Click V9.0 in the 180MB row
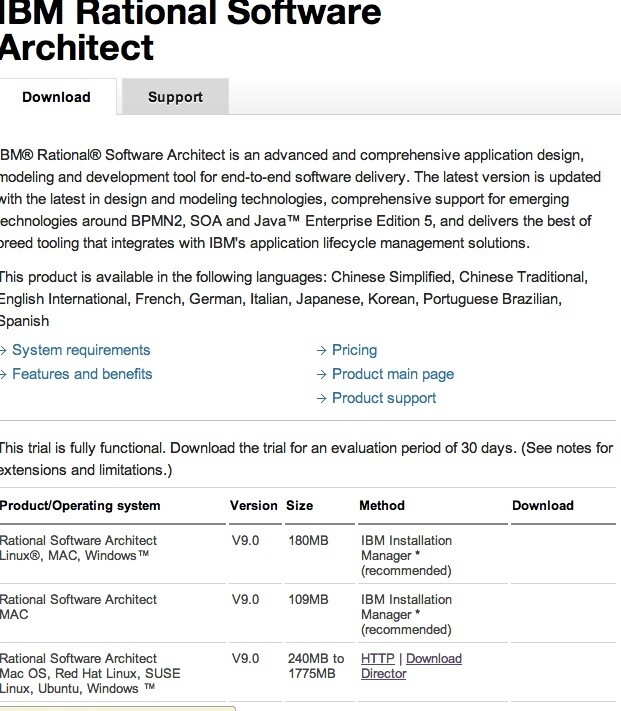Screen dimensions: 621x711 [x=245, y=541]
